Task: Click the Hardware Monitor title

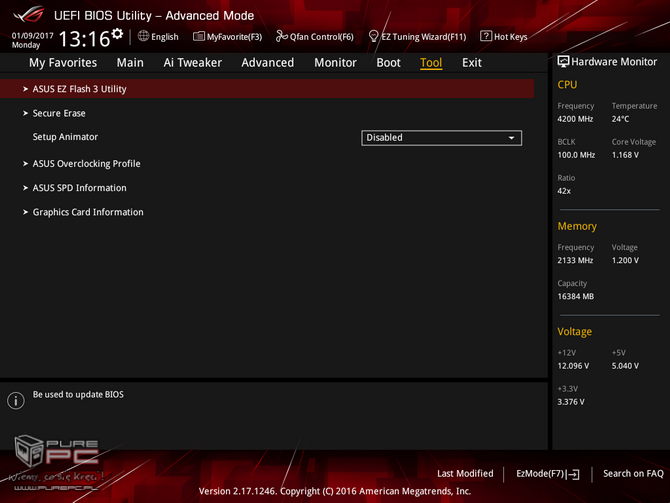Action: tap(614, 62)
